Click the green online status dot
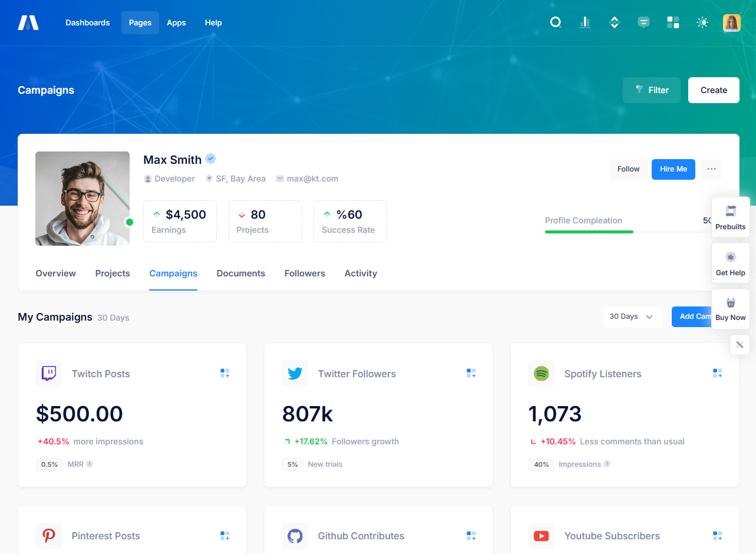This screenshot has height=554, width=756. tap(130, 222)
